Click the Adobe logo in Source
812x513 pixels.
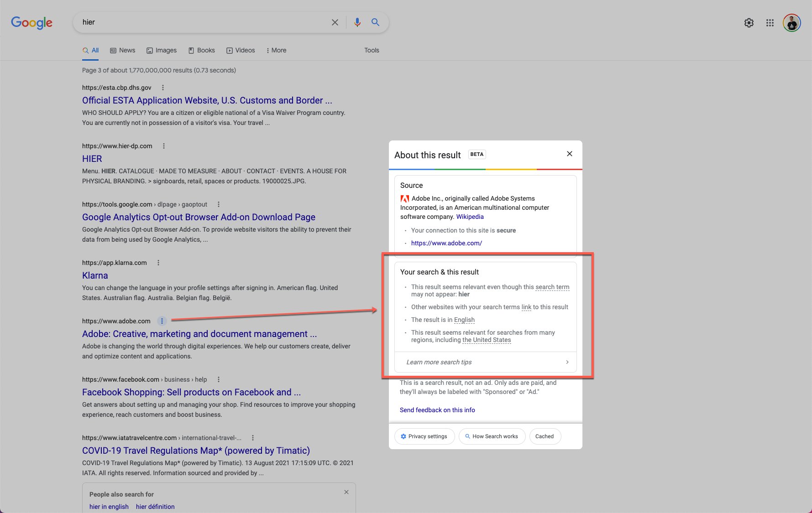click(x=405, y=199)
